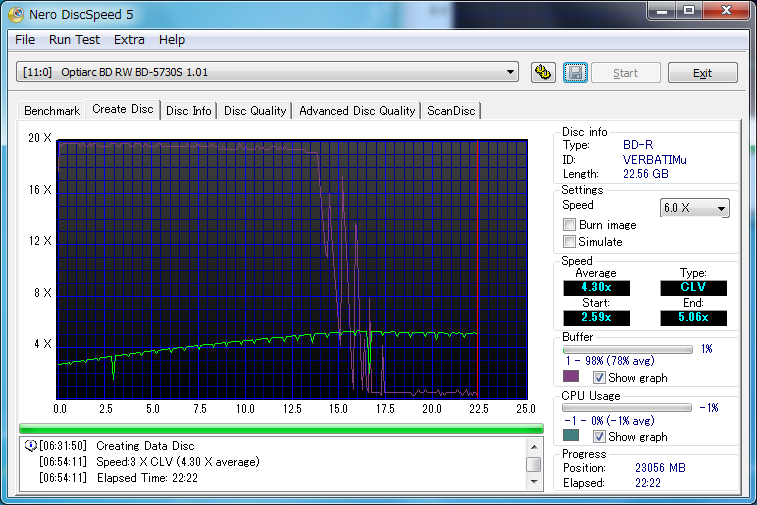Click the log line 'Speed:3 X CLV'
The width and height of the screenshot is (757, 505).
tap(178, 462)
